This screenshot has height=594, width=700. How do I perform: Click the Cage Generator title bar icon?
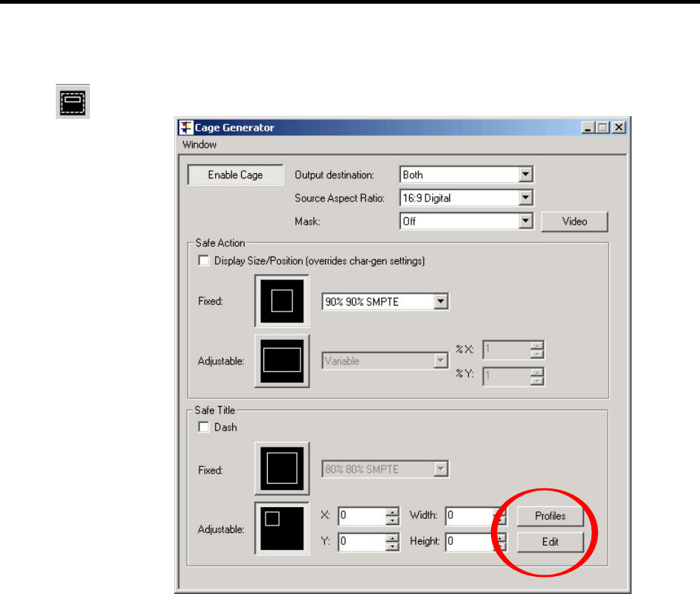point(186,128)
